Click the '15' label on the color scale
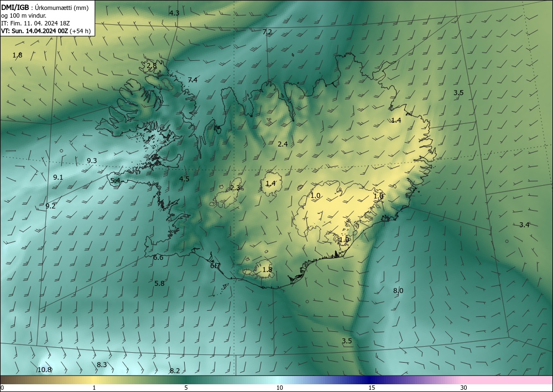This screenshot has height=392, width=553. coord(372,388)
